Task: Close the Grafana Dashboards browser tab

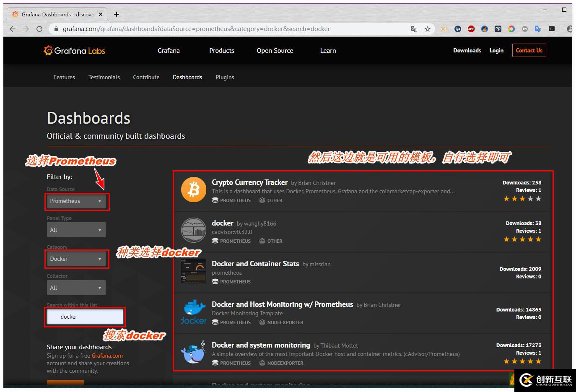Action: point(101,14)
